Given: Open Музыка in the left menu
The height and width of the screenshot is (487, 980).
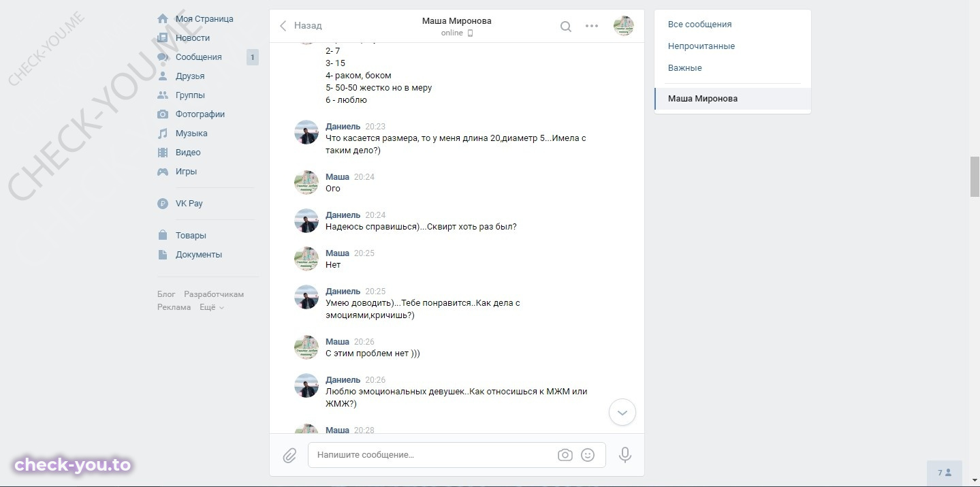Looking at the screenshot, I should pyautogui.click(x=191, y=133).
